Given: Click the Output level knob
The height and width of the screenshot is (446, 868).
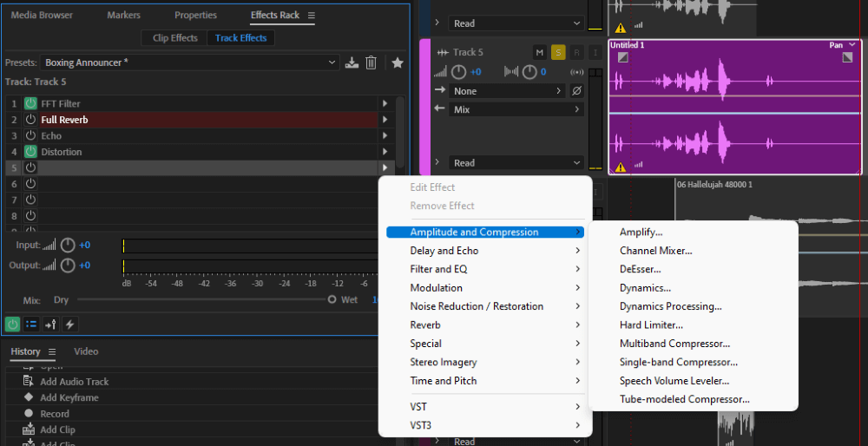Looking at the screenshot, I should [x=68, y=266].
